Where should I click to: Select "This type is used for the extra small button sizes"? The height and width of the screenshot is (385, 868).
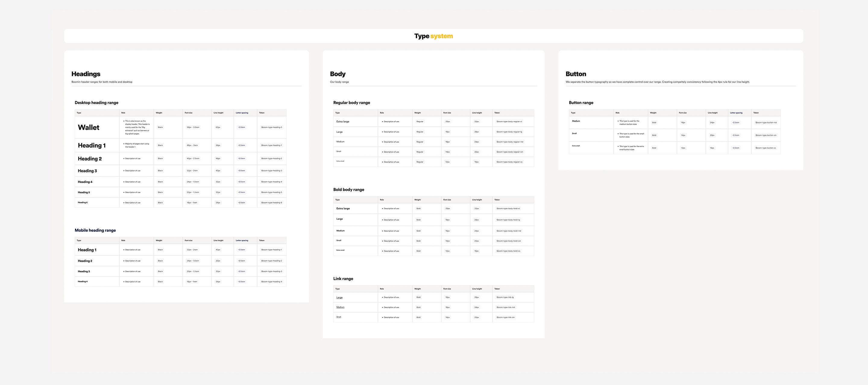[631, 148]
